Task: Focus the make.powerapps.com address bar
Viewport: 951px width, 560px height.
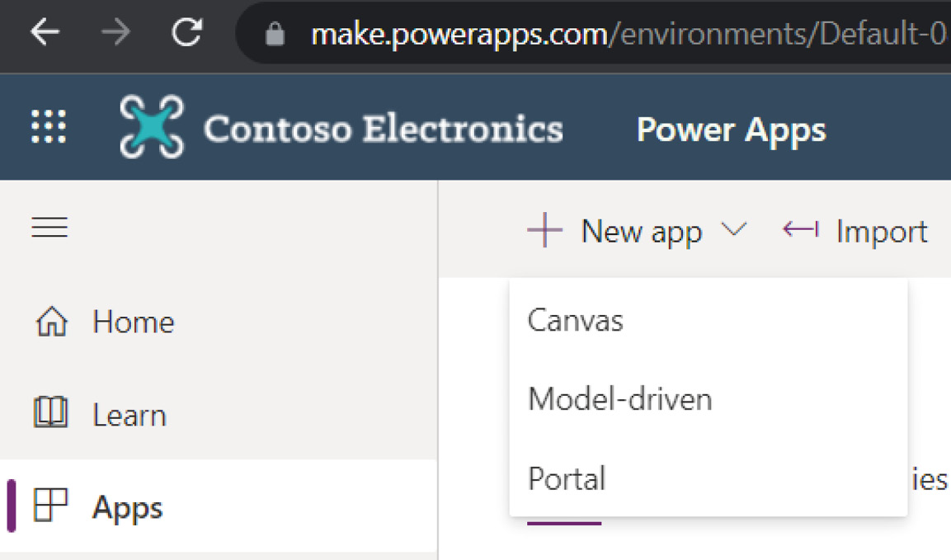Action: 595,33
